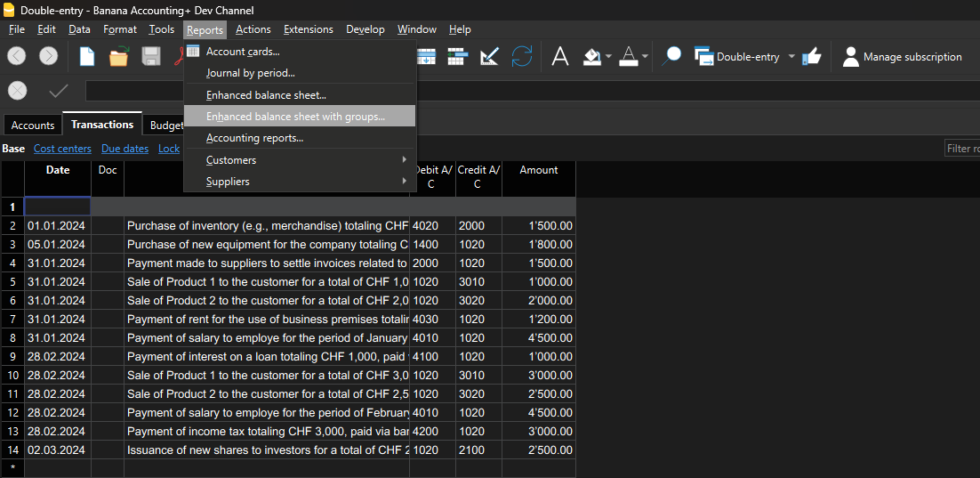Click the thumbs-up feedback icon
Viewport: 980px width, 478px height.
(811, 56)
